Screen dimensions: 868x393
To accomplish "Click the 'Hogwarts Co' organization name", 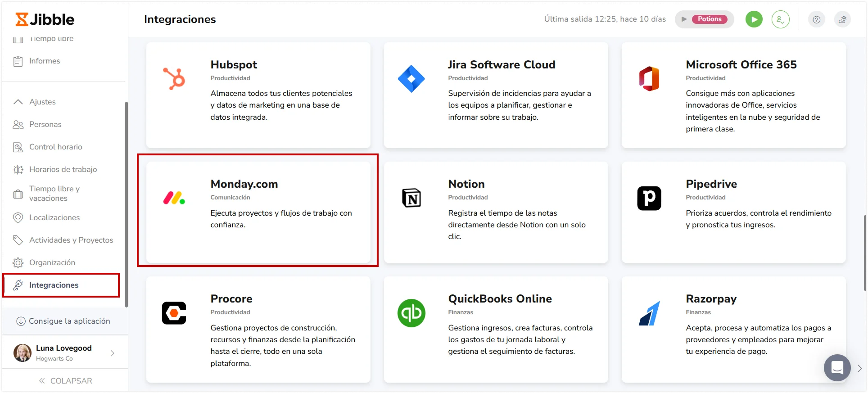I will (x=54, y=359).
